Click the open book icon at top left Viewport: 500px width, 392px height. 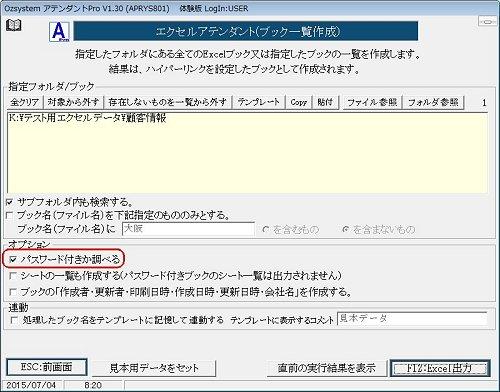13,25
